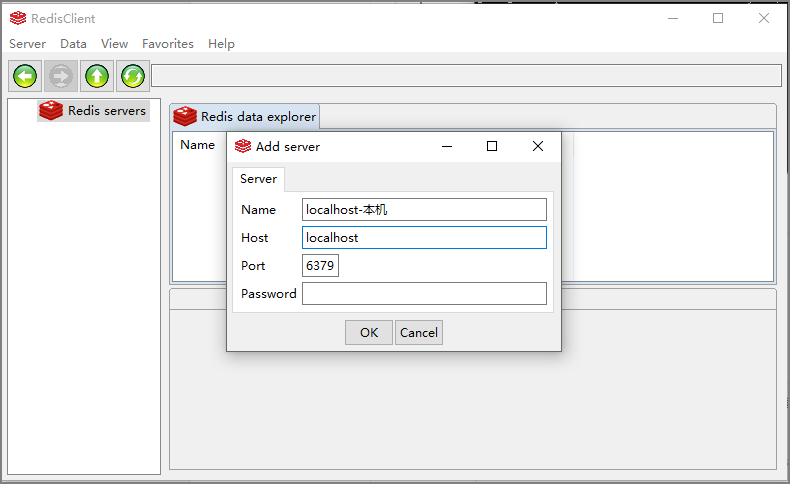The height and width of the screenshot is (484, 790).
Task: Click the Name input field
Action: tap(424, 210)
